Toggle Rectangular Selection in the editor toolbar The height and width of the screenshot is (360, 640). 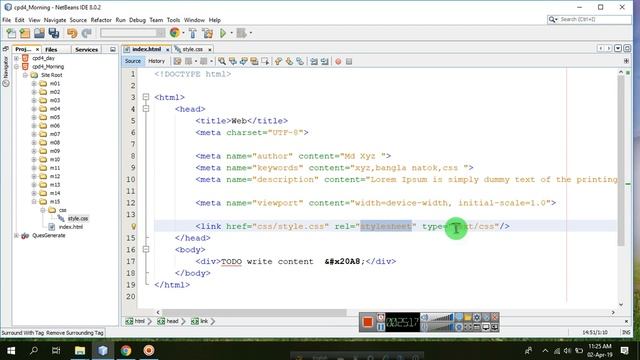click(265, 61)
